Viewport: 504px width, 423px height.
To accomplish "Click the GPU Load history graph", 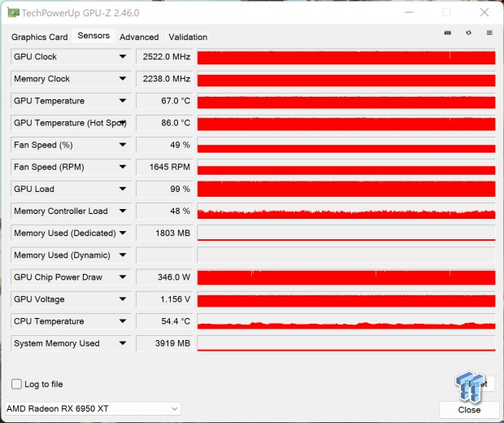I will click(x=346, y=190).
